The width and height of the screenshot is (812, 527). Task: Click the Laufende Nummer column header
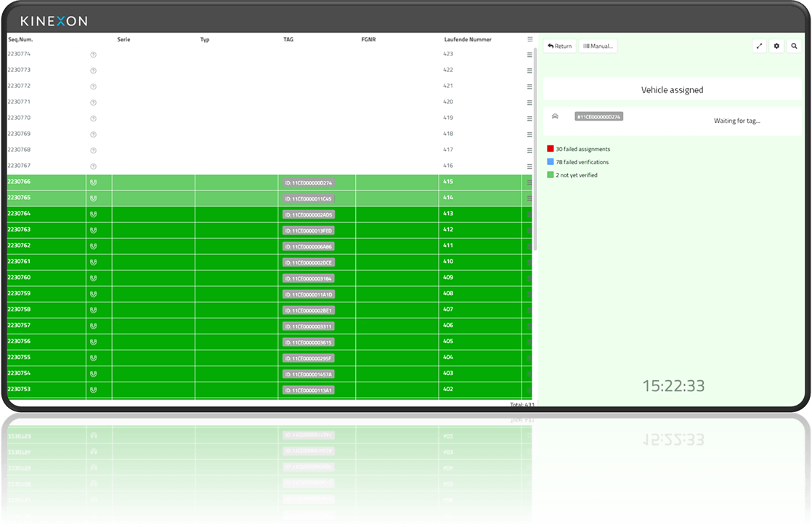point(468,39)
